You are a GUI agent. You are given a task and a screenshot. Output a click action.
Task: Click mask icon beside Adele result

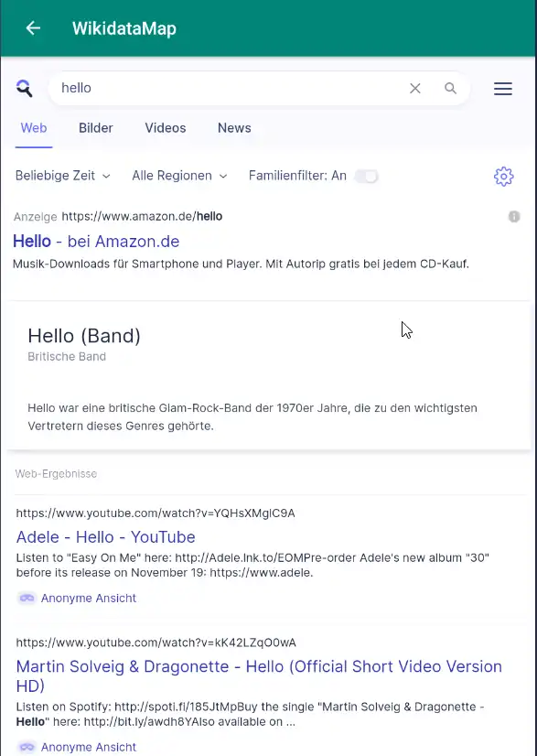tap(27, 598)
